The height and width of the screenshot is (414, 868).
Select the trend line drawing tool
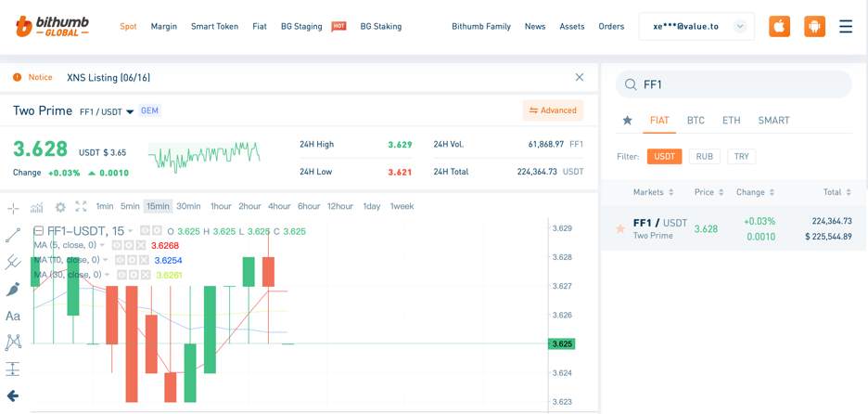coord(13,236)
